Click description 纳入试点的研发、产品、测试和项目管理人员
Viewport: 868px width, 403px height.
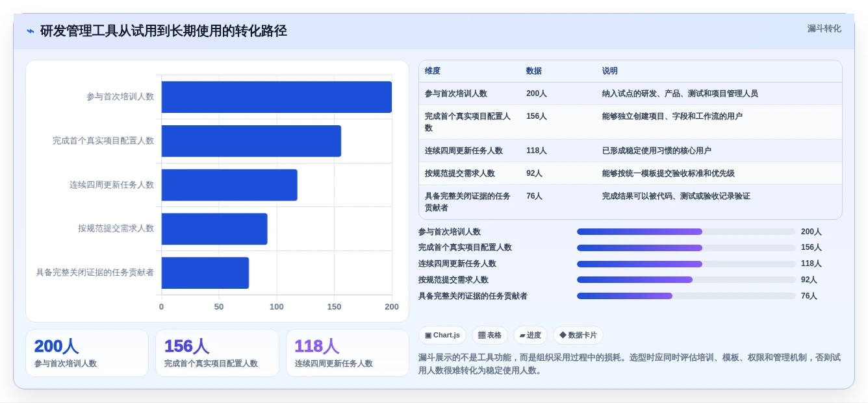(680, 93)
